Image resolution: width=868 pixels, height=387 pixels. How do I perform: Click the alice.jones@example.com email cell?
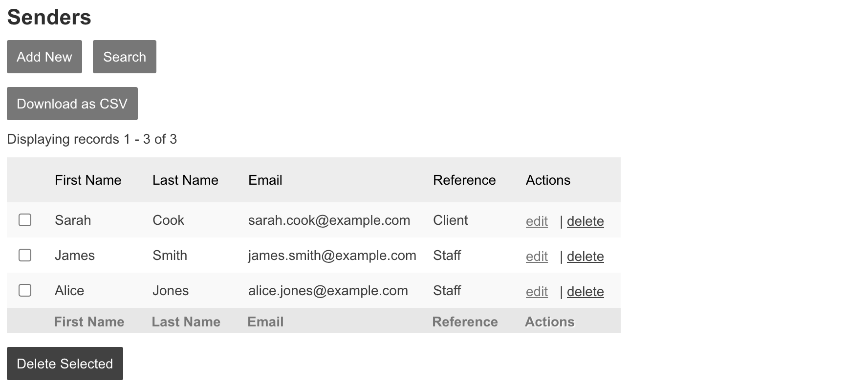328,291
